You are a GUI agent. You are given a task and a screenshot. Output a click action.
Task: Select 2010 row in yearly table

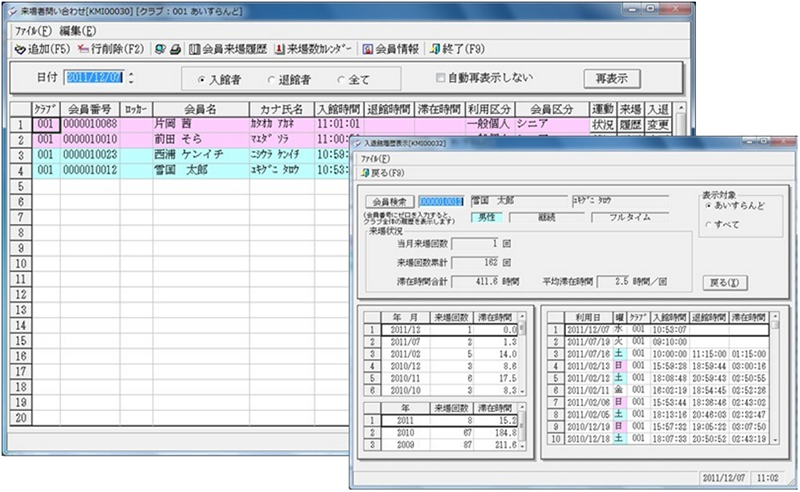click(x=449, y=433)
